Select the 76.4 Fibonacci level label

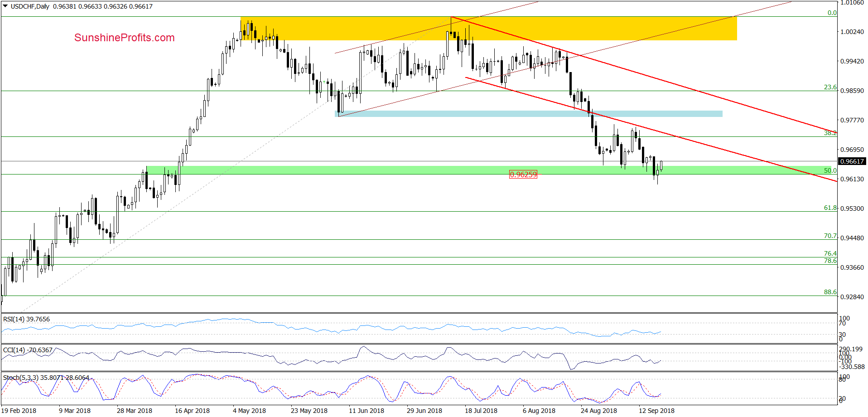tap(830, 253)
